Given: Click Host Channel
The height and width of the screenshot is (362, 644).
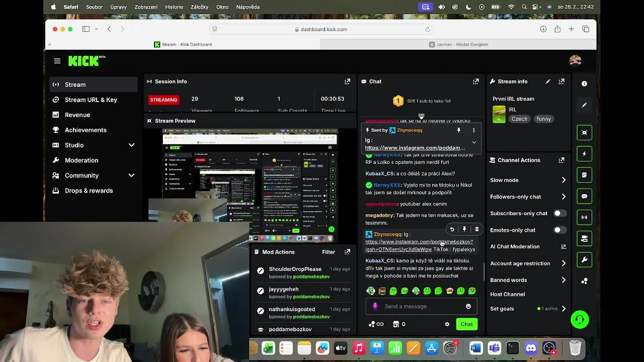Looking at the screenshot, I should (507, 294).
